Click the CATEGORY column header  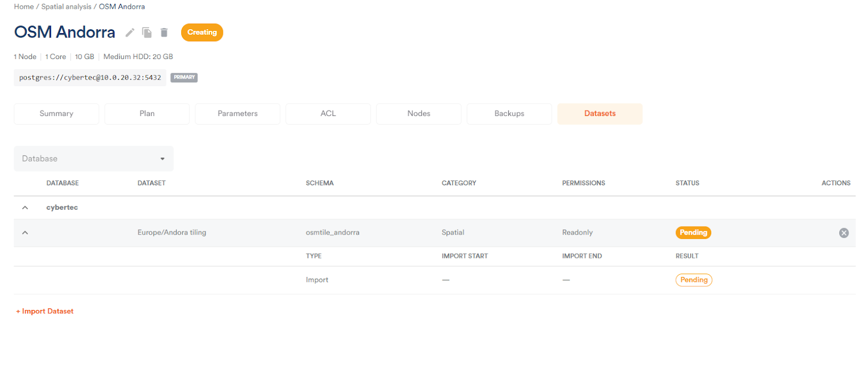click(x=459, y=183)
